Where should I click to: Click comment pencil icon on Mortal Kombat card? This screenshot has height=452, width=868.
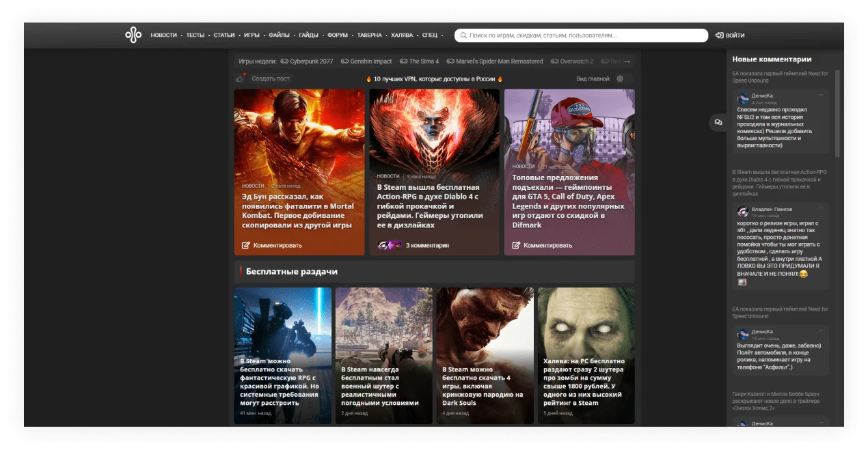246,245
